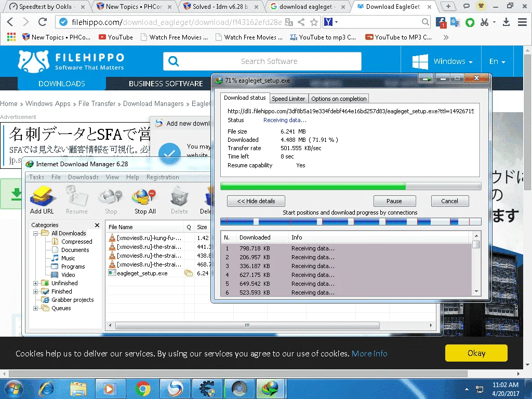Open Windows Start menu

14,389
